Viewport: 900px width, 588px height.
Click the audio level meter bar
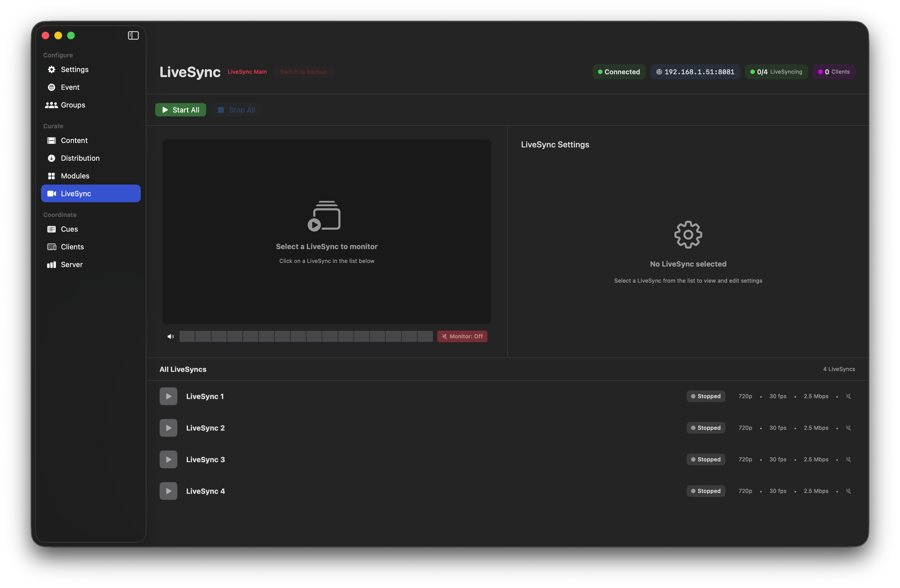coord(306,337)
